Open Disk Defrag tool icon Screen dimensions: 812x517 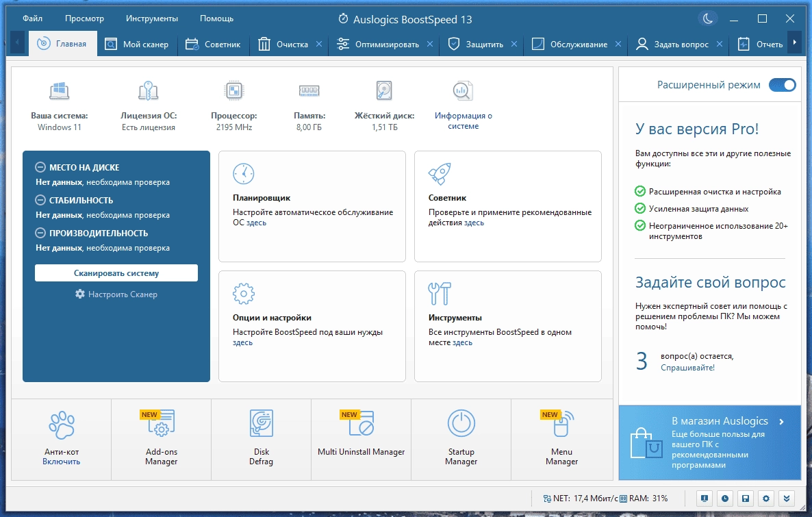tap(261, 423)
